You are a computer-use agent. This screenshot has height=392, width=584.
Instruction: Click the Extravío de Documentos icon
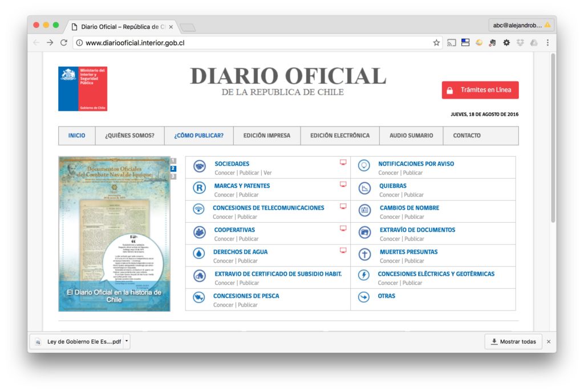(x=364, y=232)
